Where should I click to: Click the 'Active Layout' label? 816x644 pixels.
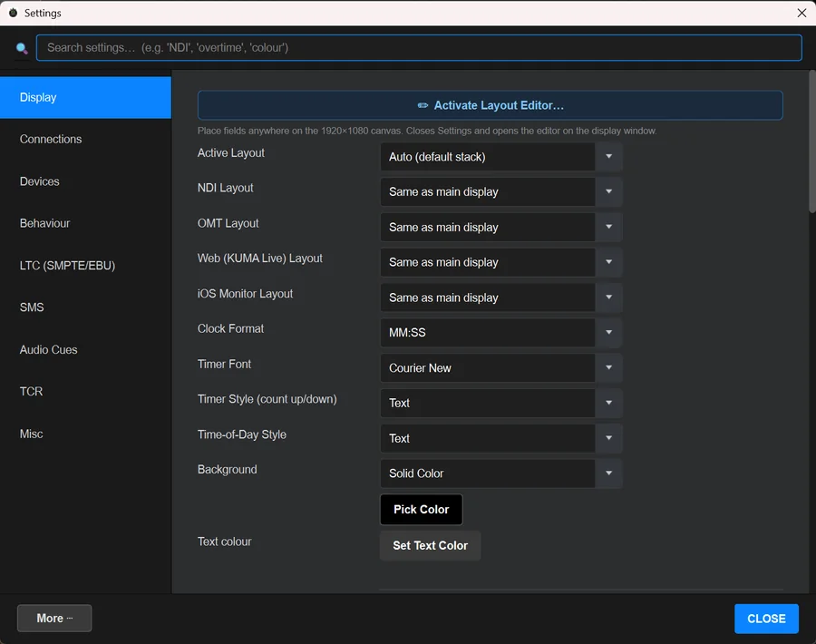[x=230, y=152]
